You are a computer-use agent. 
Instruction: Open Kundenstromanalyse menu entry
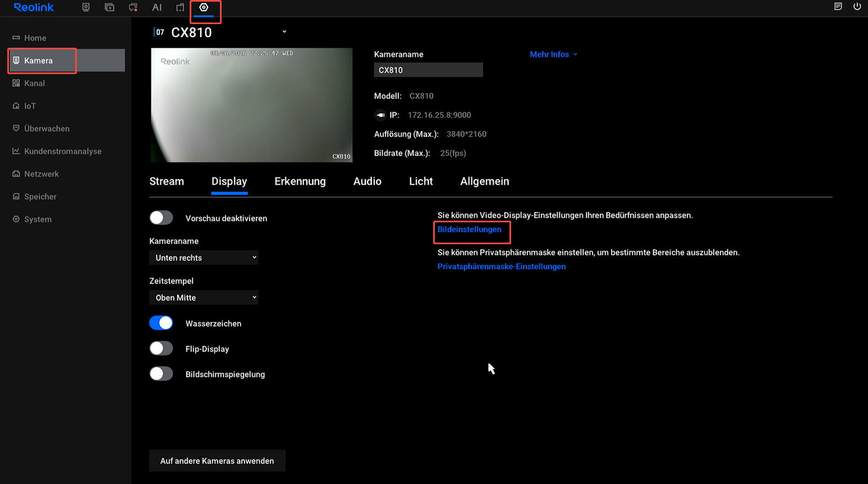(66, 151)
